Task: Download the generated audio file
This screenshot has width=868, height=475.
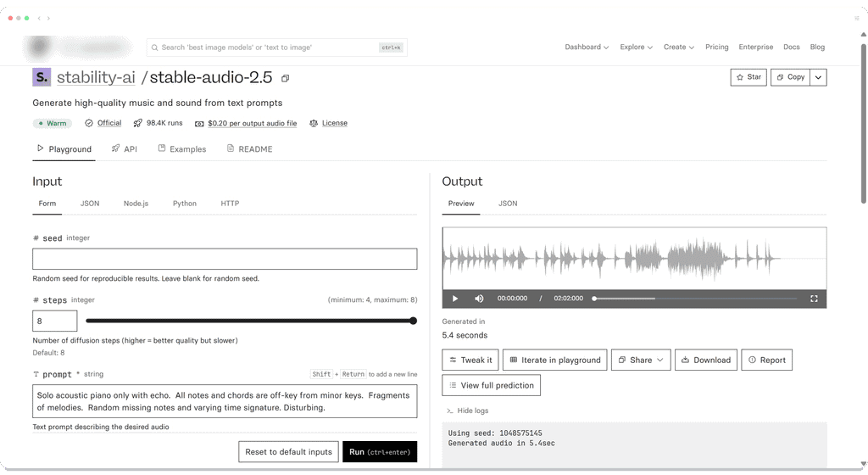Action: coord(706,360)
